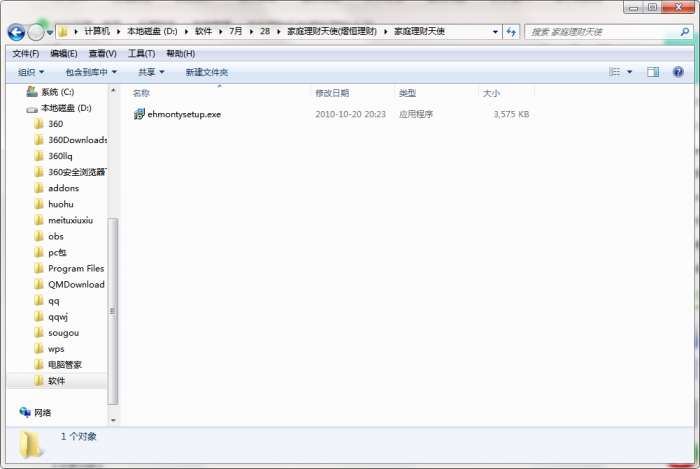Viewport: 700px width, 469px height.
Task: Sort by the 类型 column header
Action: click(x=408, y=93)
